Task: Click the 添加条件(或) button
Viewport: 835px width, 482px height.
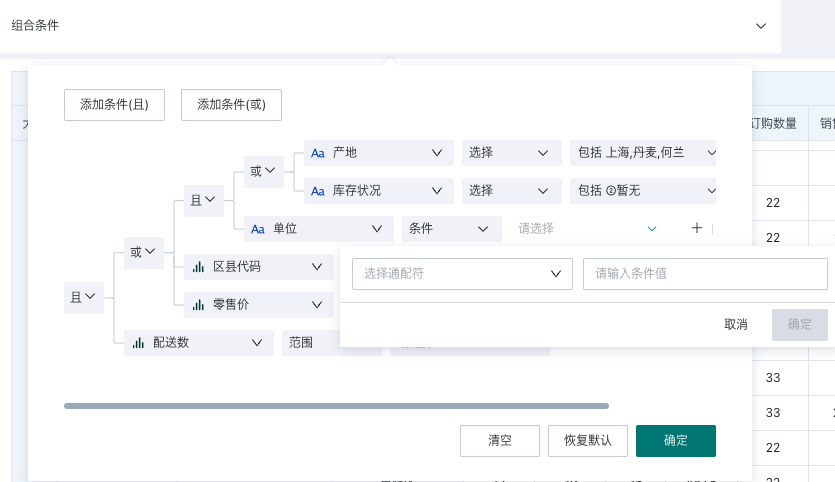Action: [231, 105]
